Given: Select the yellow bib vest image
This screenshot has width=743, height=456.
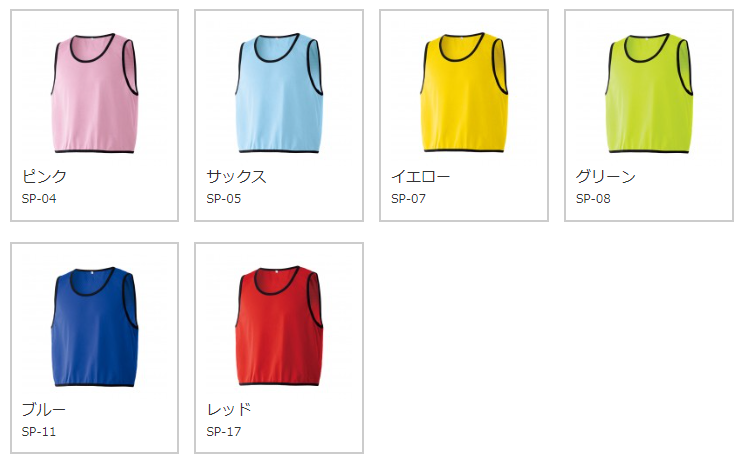Looking at the screenshot, I should pyautogui.click(x=464, y=92).
